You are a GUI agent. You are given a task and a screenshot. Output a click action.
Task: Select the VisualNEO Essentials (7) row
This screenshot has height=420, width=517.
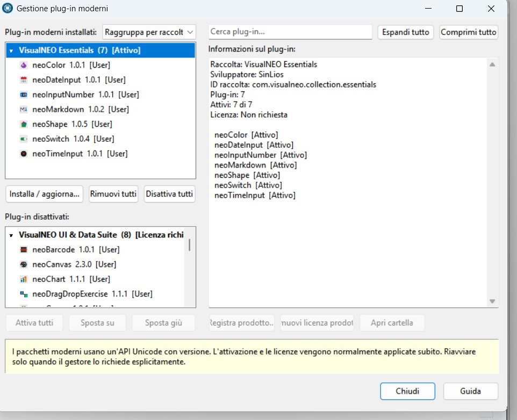pos(100,50)
